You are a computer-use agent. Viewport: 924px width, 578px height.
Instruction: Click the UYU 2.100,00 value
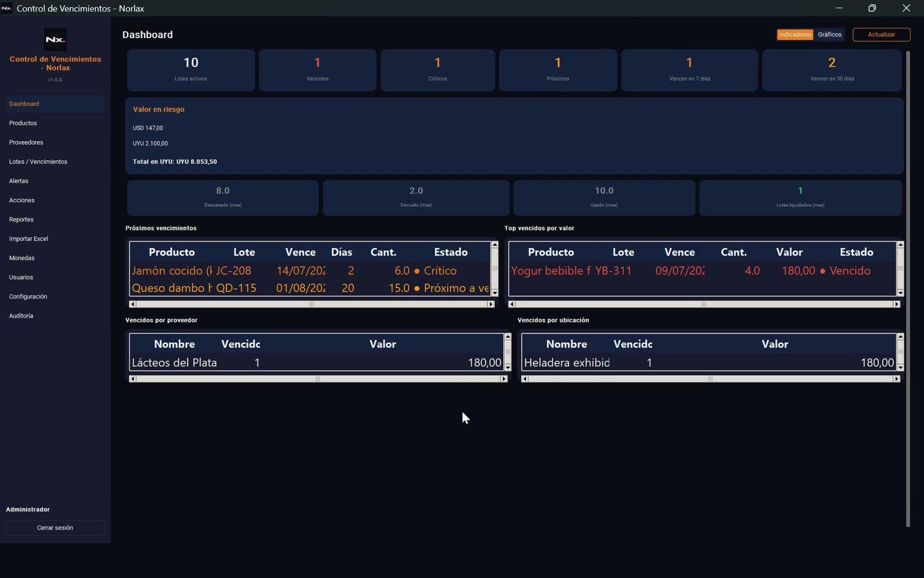pos(150,143)
